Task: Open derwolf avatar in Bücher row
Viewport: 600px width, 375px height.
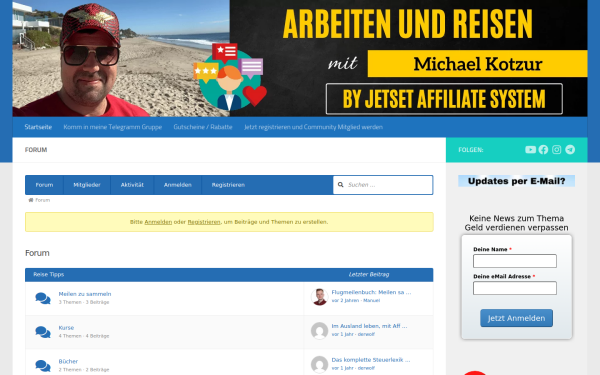Action: (320, 364)
